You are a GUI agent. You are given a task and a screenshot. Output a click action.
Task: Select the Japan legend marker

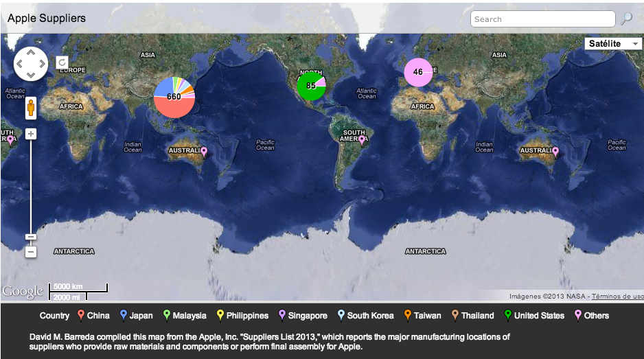click(x=123, y=316)
